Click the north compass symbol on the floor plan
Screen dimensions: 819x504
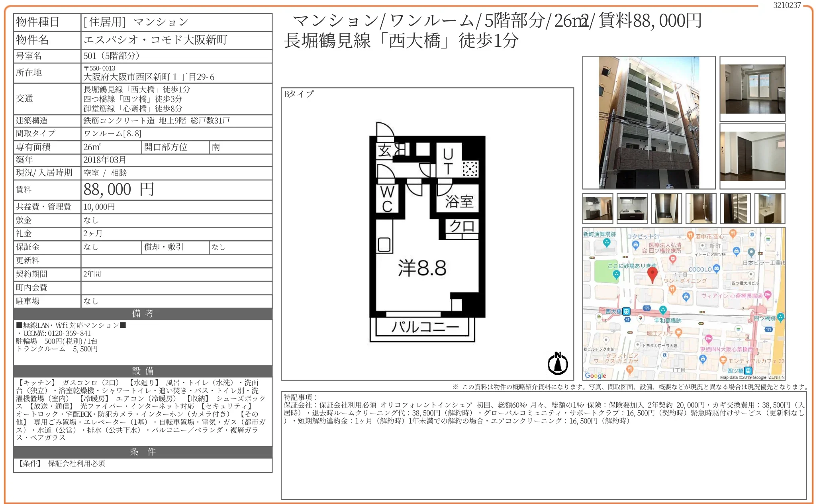click(557, 363)
